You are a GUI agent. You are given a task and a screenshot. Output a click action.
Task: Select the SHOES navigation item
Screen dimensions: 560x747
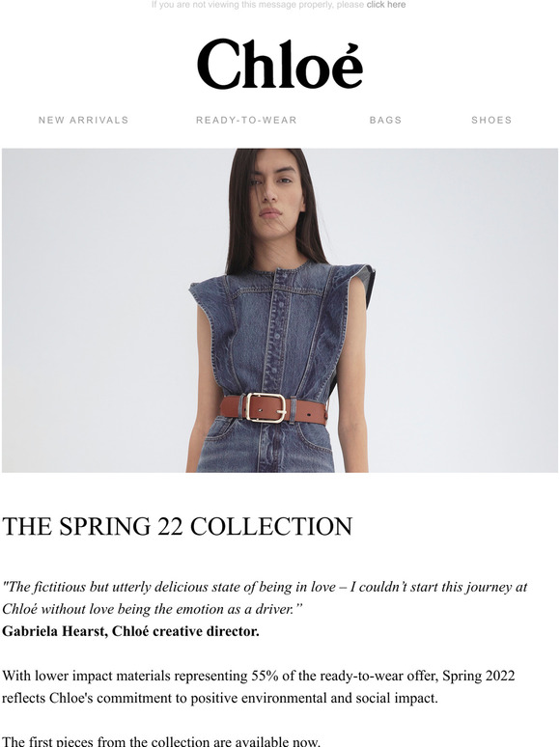coord(491,120)
